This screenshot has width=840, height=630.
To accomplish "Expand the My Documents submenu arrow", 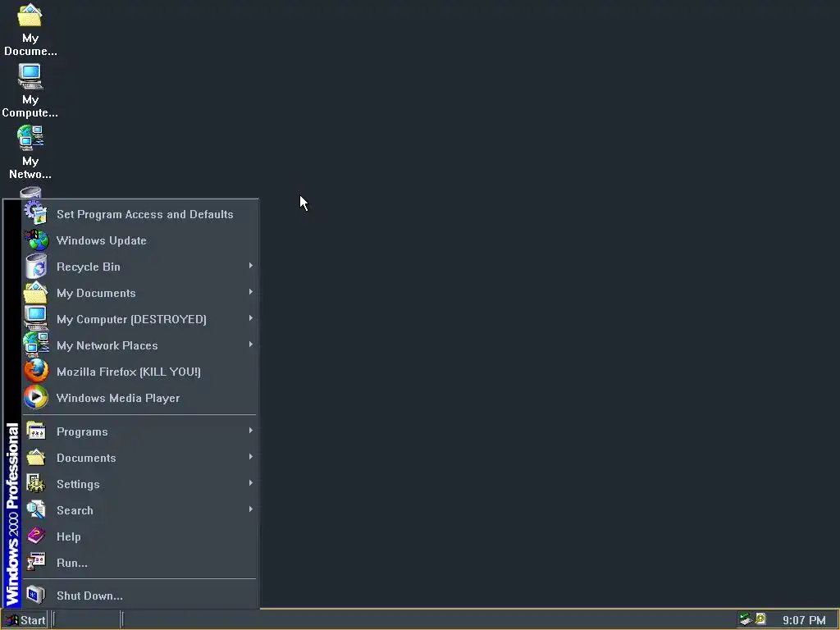I will tap(250, 292).
